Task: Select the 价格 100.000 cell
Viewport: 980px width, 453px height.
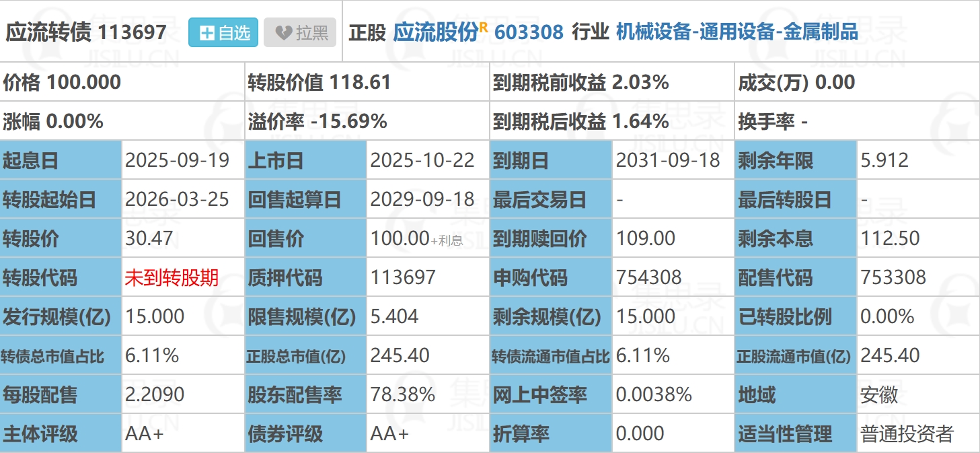Action: tap(122, 83)
